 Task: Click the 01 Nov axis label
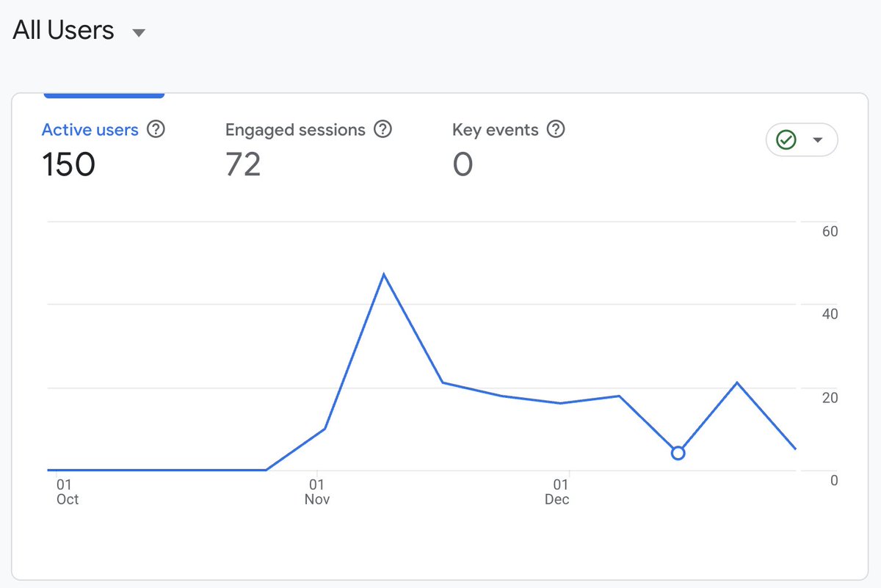317,492
